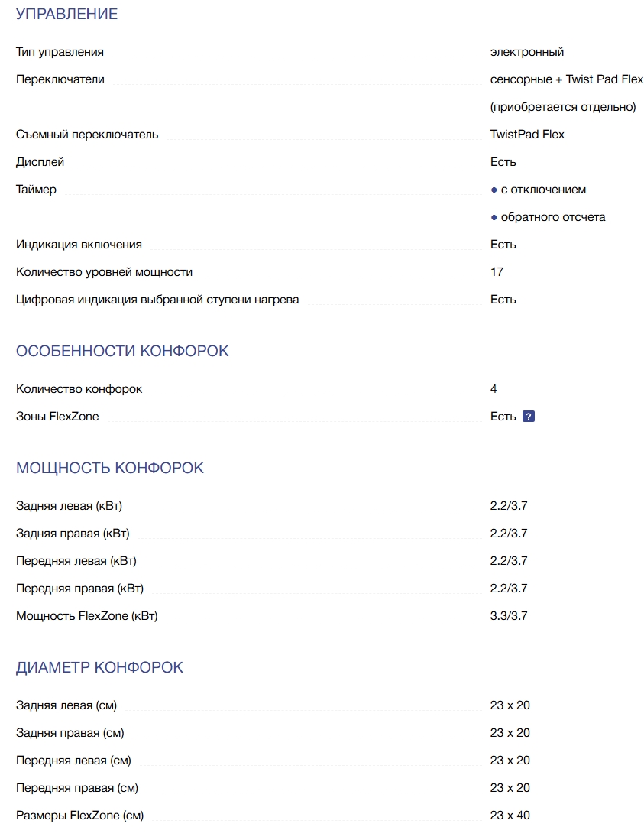Click the Размеры FlexZone (см) label
644x840 pixels.
click(x=79, y=816)
